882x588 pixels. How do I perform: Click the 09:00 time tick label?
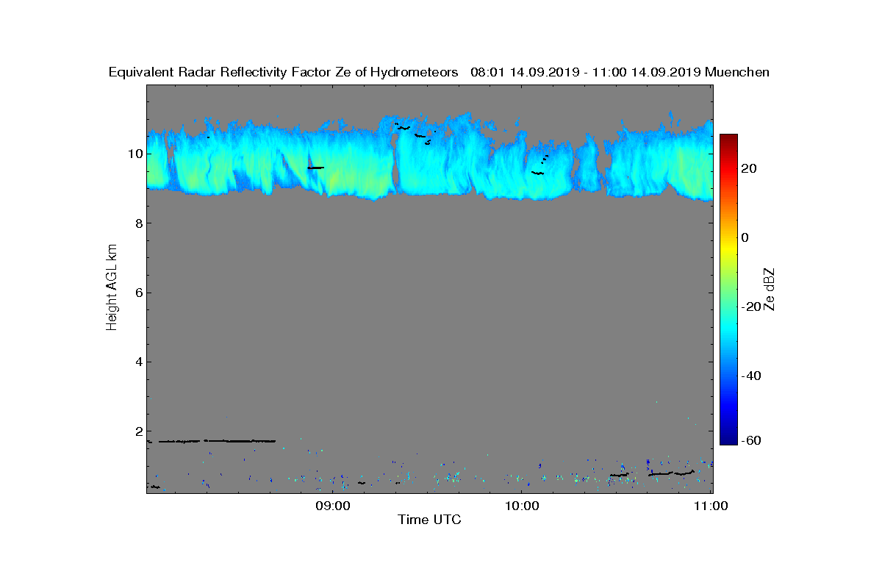point(333,506)
